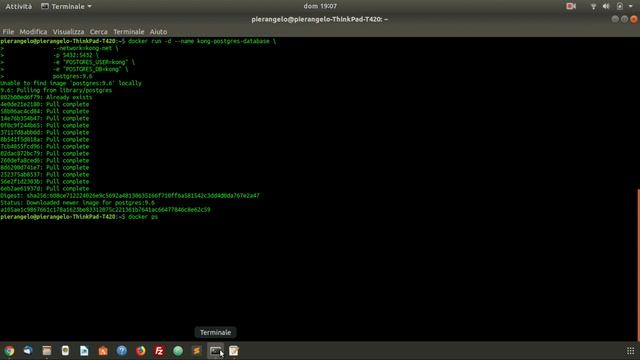640x360 pixels.
Task: Click the terminal vertical scrollbar
Action: [638, 264]
